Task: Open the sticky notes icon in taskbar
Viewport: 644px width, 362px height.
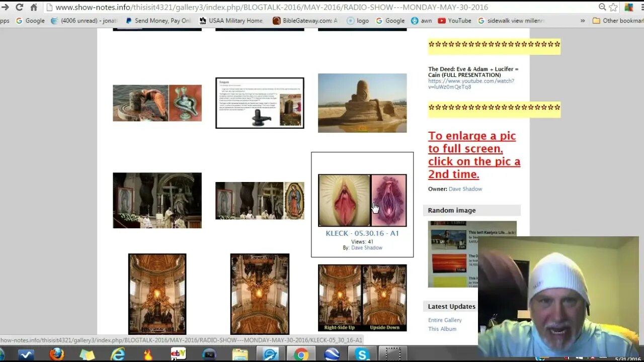Action: click(87, 354)
